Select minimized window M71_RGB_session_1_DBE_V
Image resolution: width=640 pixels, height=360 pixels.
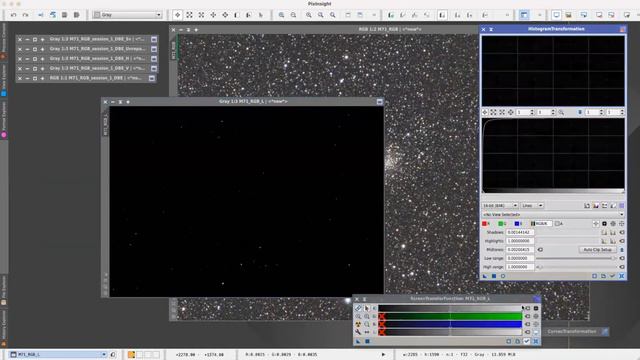pyautogui.click(x=96, y=68)
